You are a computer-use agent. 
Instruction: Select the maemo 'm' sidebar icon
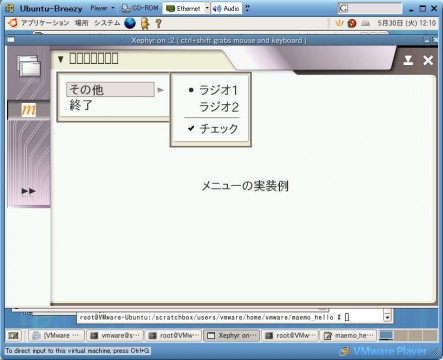tap(29, 110)
